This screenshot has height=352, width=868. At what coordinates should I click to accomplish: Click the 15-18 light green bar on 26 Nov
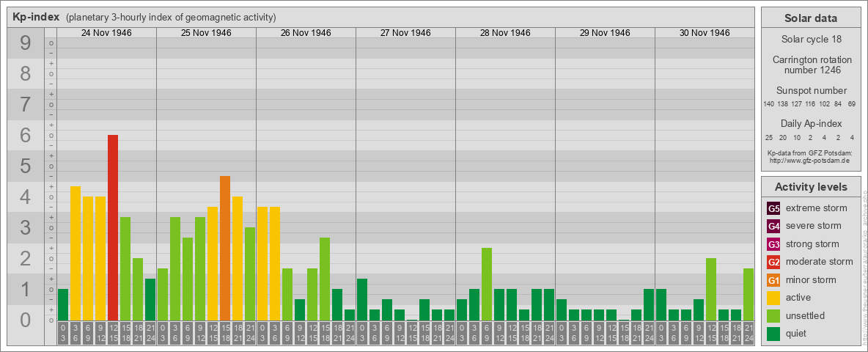point(325,279)
